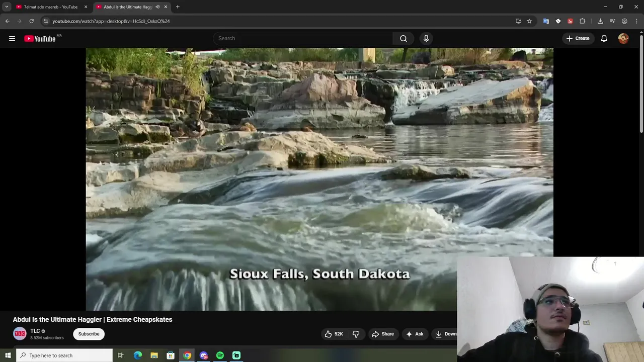The height and width of the screenshot is (362, 644).
Task: Launch Microsoft Edge from the taskbar
Action: click(x=137, y=355)
